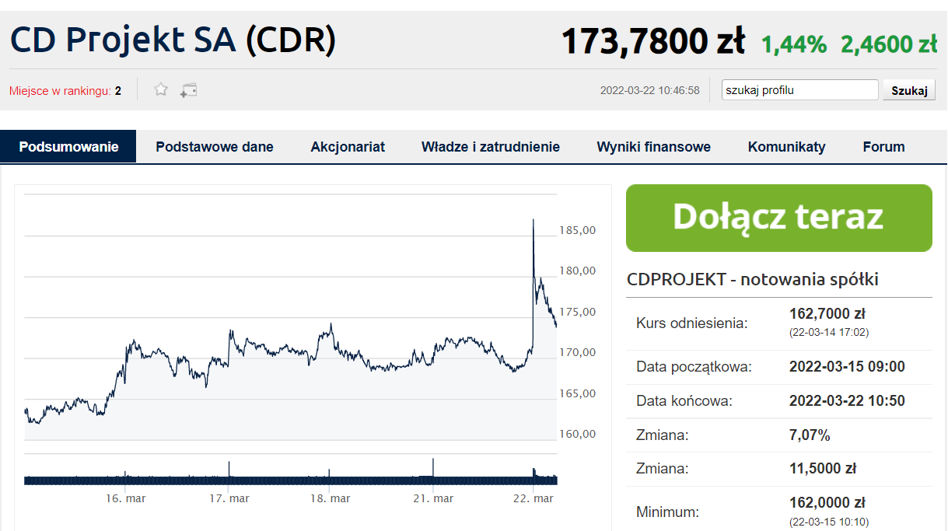Select the Władze i zatrudnienie tab
The height and width of the screenshot is (531, 948).
tap(490, 147)
